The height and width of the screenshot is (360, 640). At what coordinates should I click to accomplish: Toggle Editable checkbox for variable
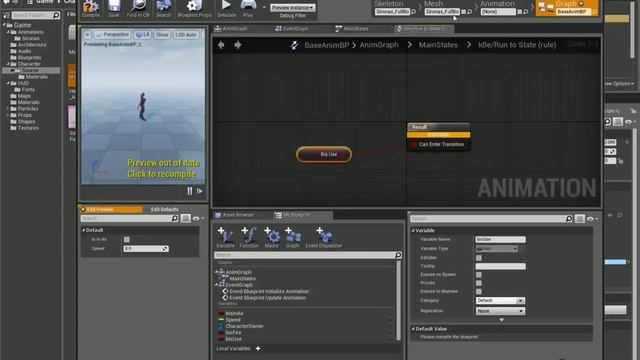(479, 258)
